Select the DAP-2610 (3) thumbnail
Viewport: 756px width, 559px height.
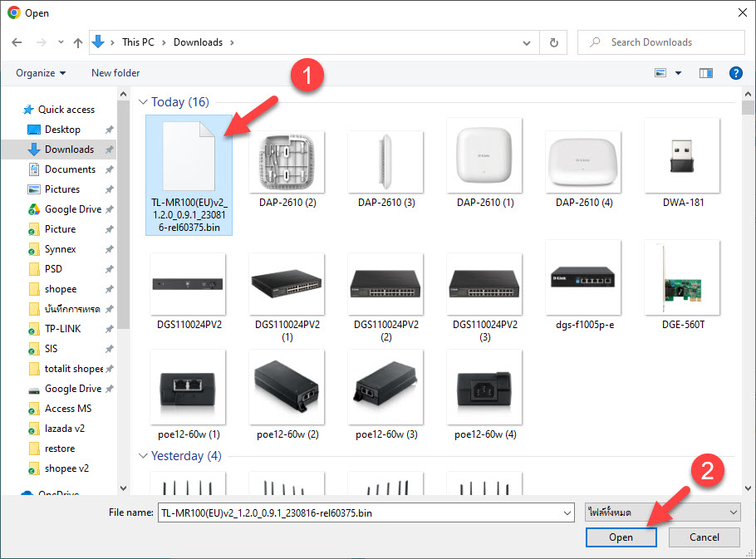pyautogui.click(x=385, y=161)
